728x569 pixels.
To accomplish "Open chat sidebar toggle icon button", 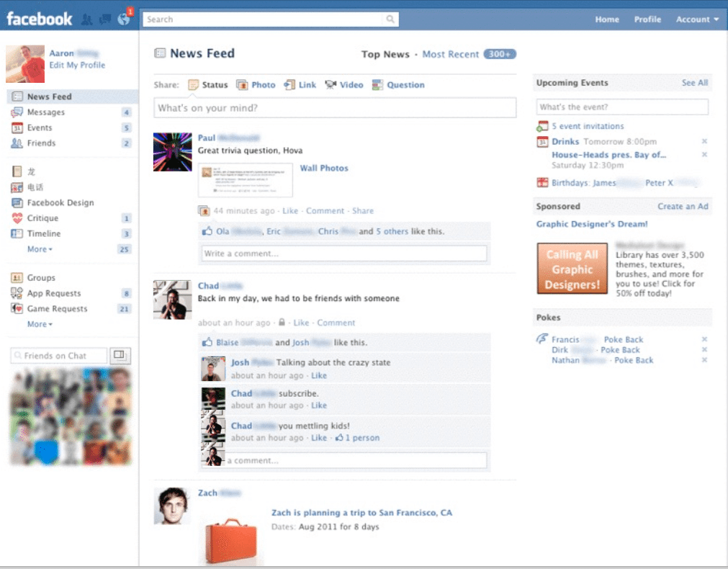I will coord(120,356).
